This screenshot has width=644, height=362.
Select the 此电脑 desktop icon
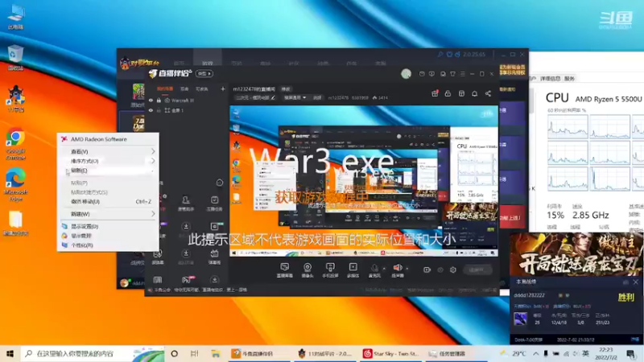coord(15,17)
